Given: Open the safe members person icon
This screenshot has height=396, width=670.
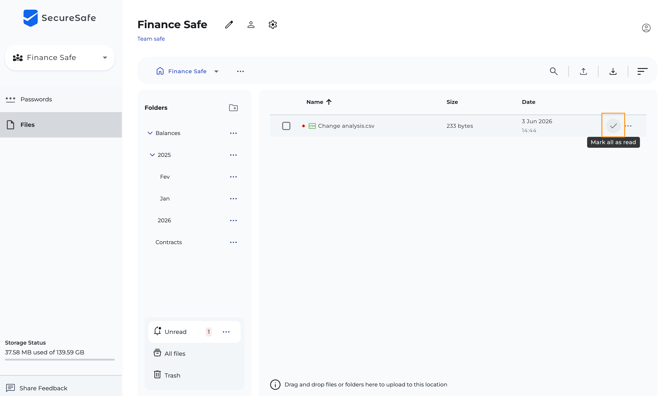Looking at the screenshot, I should (251, 25).
